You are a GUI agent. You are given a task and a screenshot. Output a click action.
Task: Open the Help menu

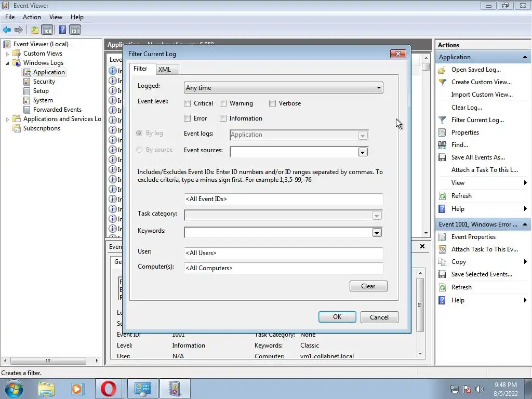pyautogui.click(x=77, y=17)
